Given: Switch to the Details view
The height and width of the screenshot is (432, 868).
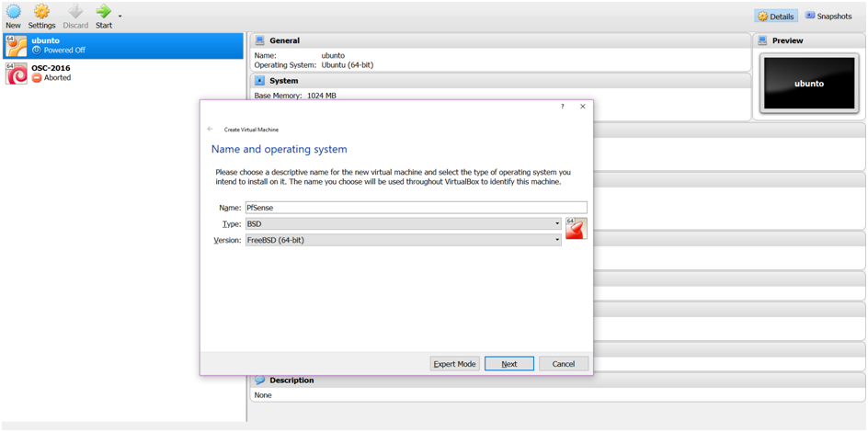Looking at the screenshot, I should click(775, 16).
